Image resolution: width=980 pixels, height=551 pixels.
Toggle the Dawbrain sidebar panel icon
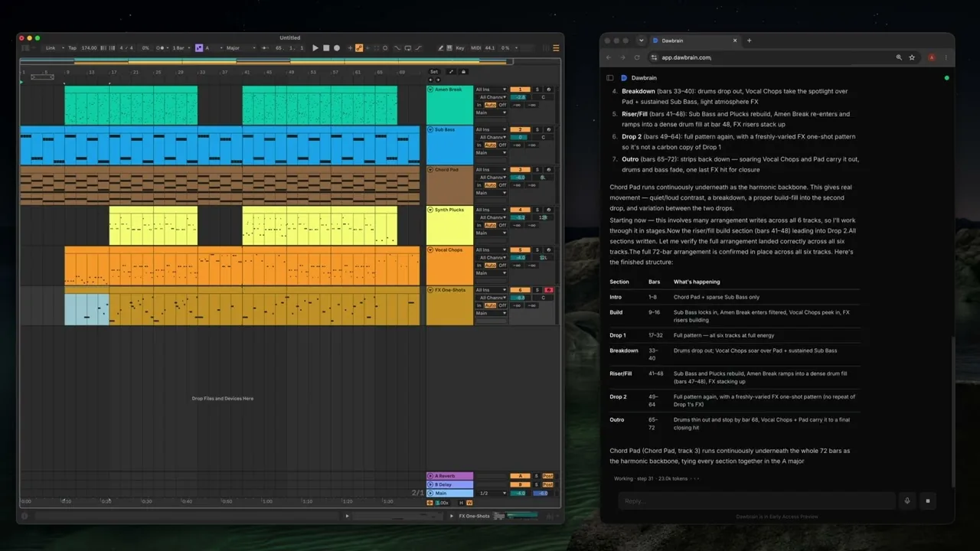pyautogui.click(x=610, y=77)
